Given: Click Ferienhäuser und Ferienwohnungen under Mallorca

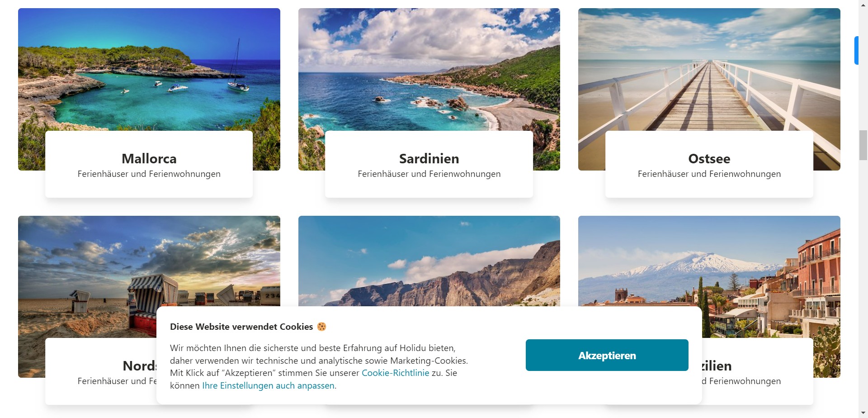Looking at the screenshot, I should (x=149, y=174).
